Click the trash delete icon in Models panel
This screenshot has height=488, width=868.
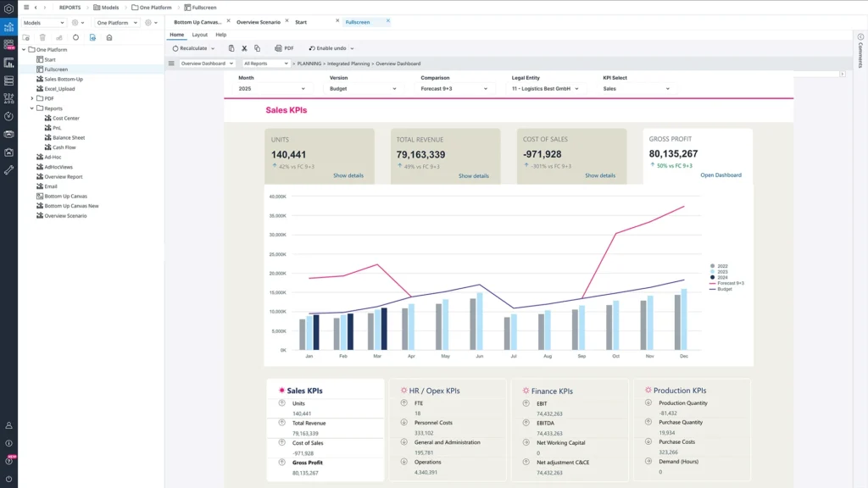[42, 37]
